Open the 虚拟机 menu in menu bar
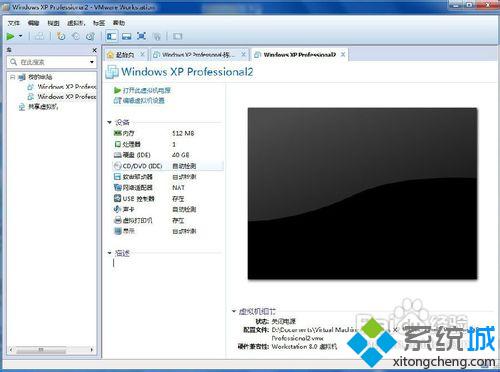 coord(76,23)
